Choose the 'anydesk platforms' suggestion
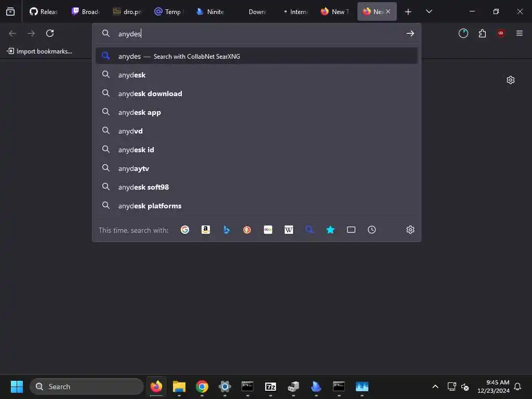 pyautogui.click(x=257, y=205)
